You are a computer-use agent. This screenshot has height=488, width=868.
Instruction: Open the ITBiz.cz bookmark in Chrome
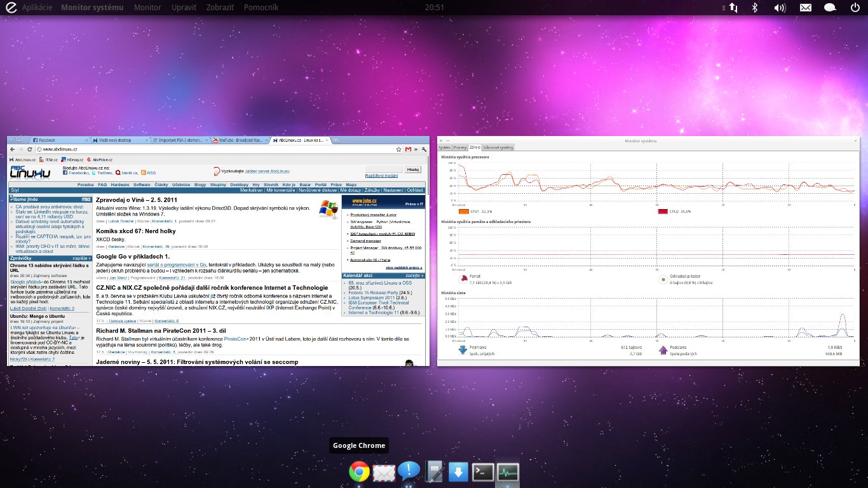click(49, 159)
